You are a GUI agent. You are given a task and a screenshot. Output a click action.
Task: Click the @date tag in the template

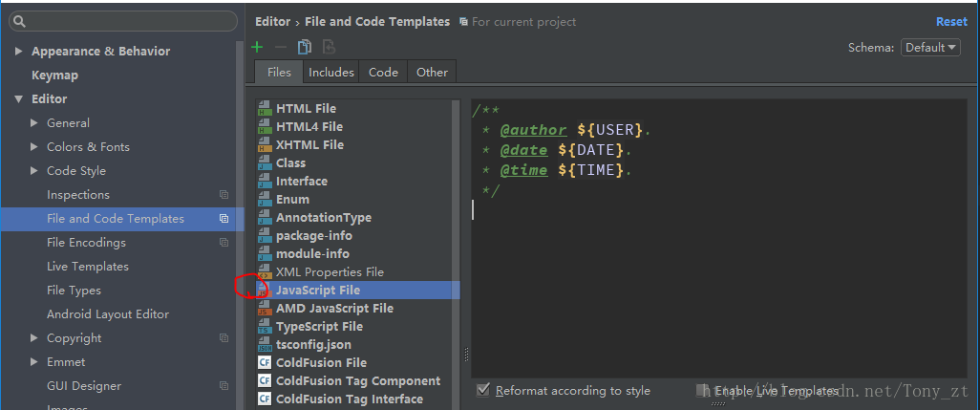[523, 150]
